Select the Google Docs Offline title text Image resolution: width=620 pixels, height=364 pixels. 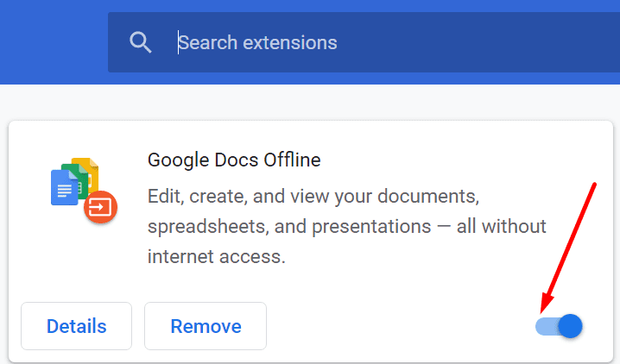point(234,160)
